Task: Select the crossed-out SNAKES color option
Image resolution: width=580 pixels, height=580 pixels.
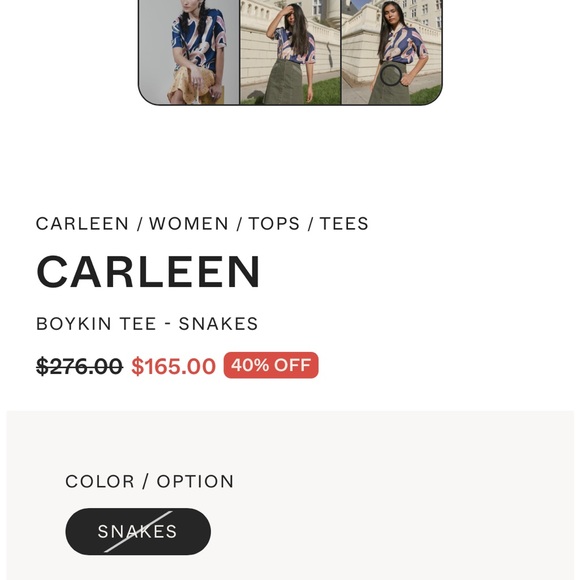Action: point(138,532)
